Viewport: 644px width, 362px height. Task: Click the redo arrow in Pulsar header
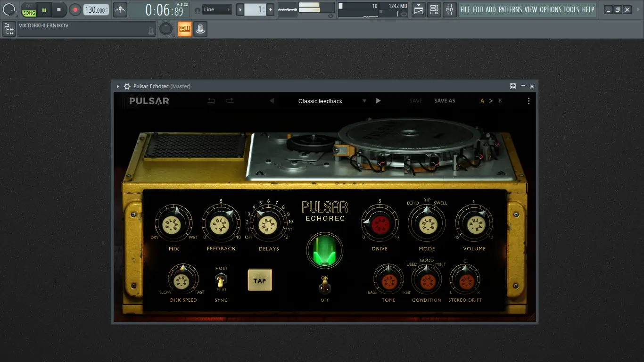point(230,100)
